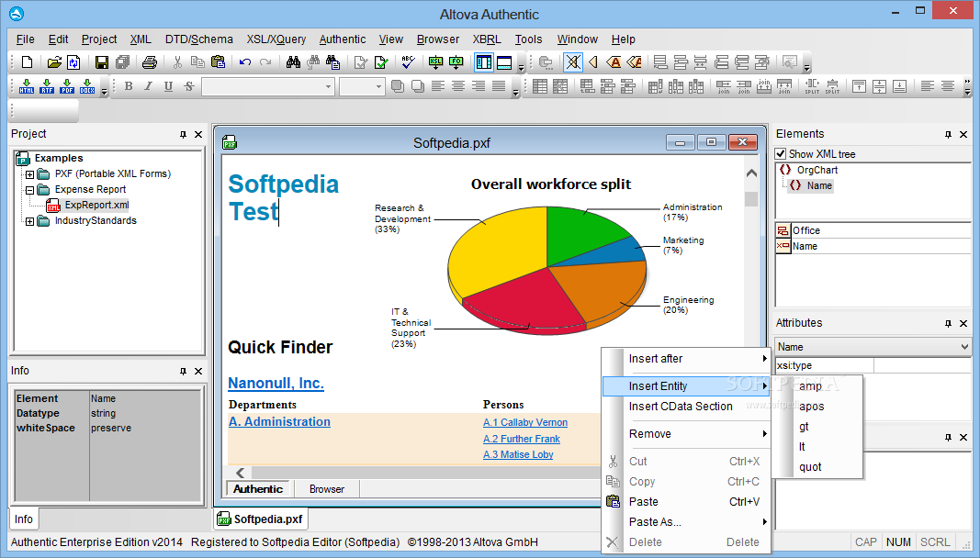
Task: Toggle the Hide markup button
Action: coord(573,61)
